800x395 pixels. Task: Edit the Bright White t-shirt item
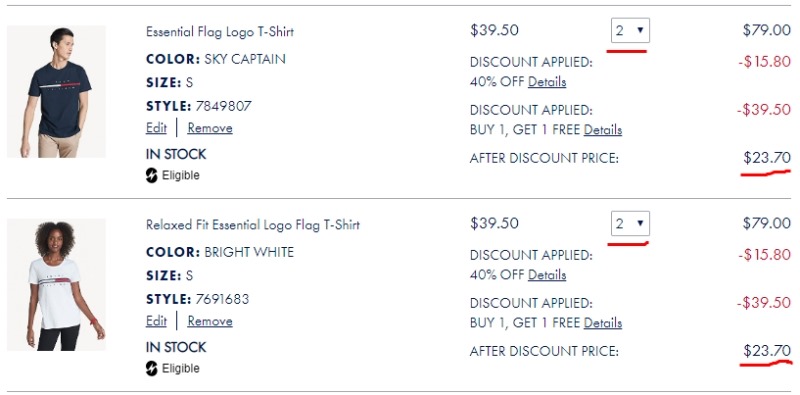(x=156, y=321)
